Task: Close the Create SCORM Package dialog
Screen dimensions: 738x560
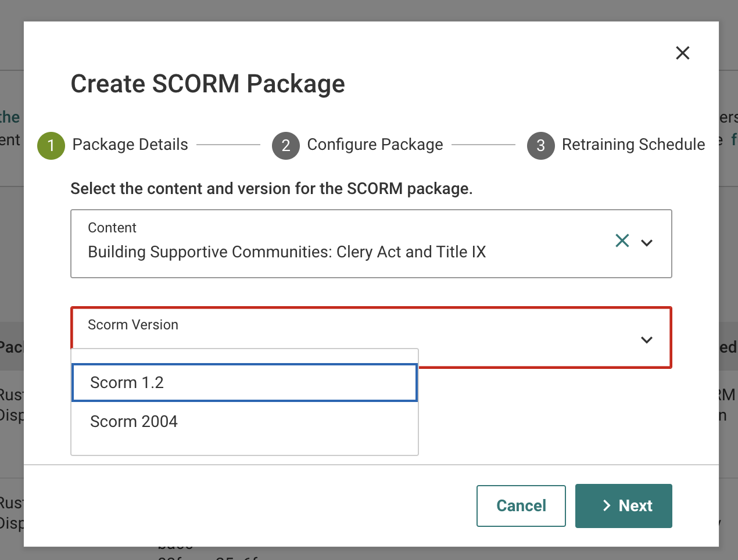Action: coord(683,53)
